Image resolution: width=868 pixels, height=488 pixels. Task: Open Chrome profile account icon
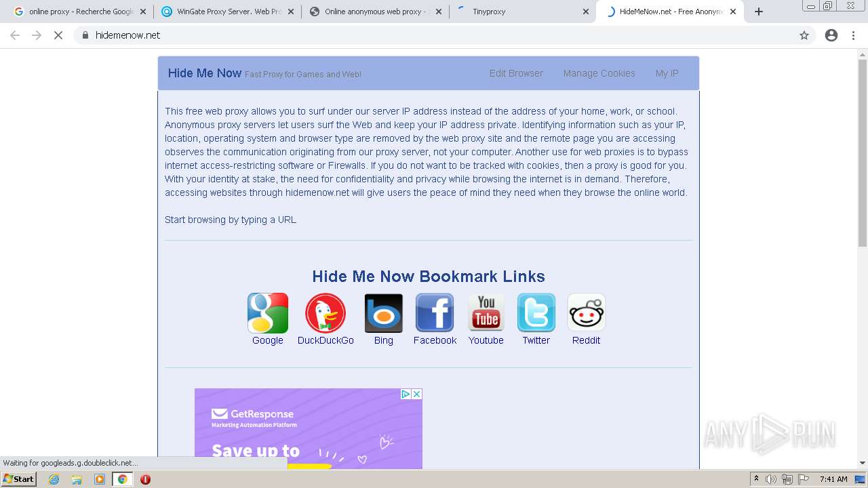tap(831, 35)
